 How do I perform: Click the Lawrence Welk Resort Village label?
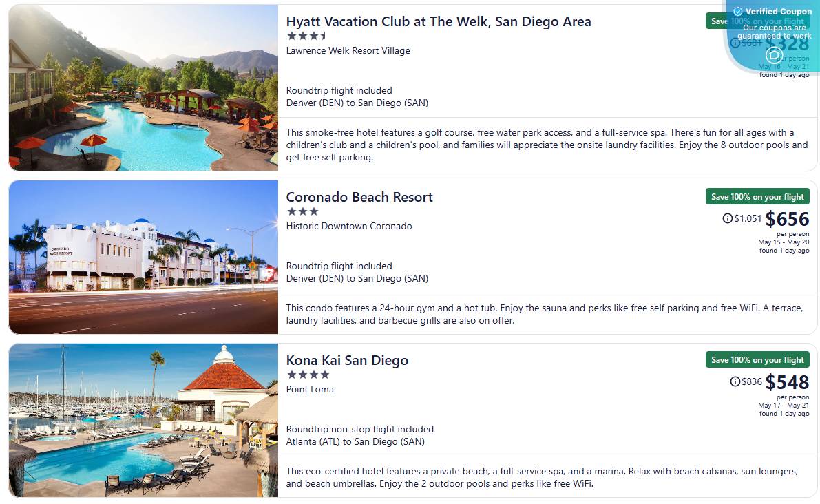pyautogui.click(x=348, y=50)
